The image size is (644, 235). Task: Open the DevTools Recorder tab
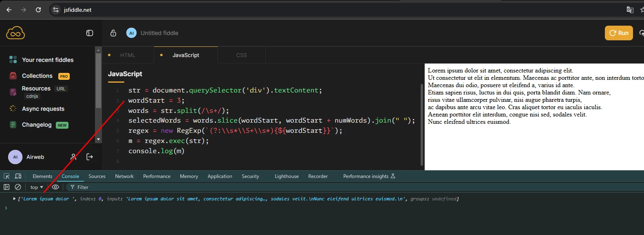tap(318, 176)
